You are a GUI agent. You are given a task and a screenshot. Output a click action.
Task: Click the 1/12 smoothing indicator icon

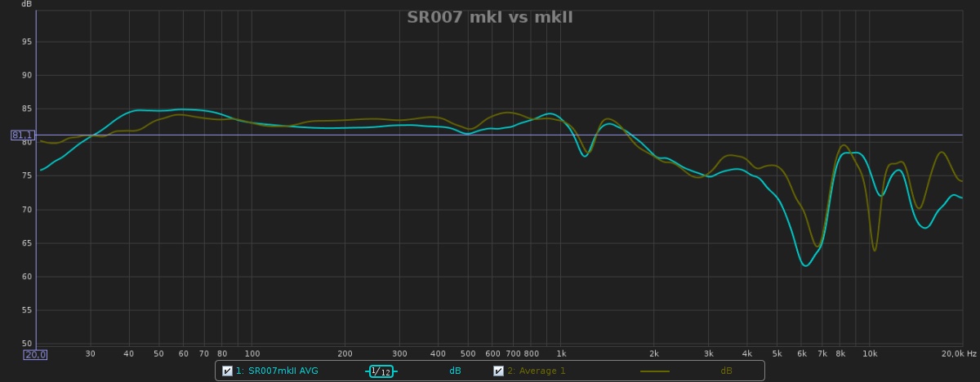tap(381, 371)
